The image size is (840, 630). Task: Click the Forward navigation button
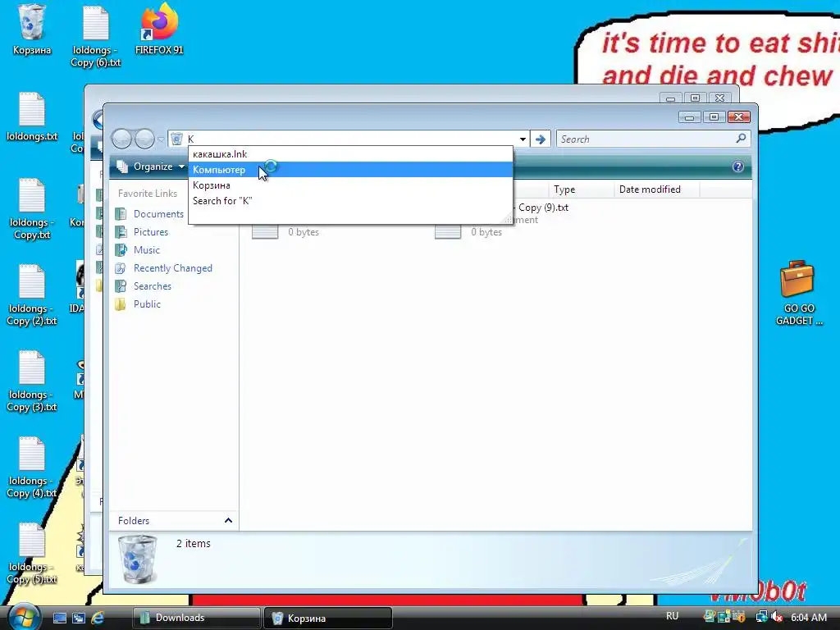point(144,139)
